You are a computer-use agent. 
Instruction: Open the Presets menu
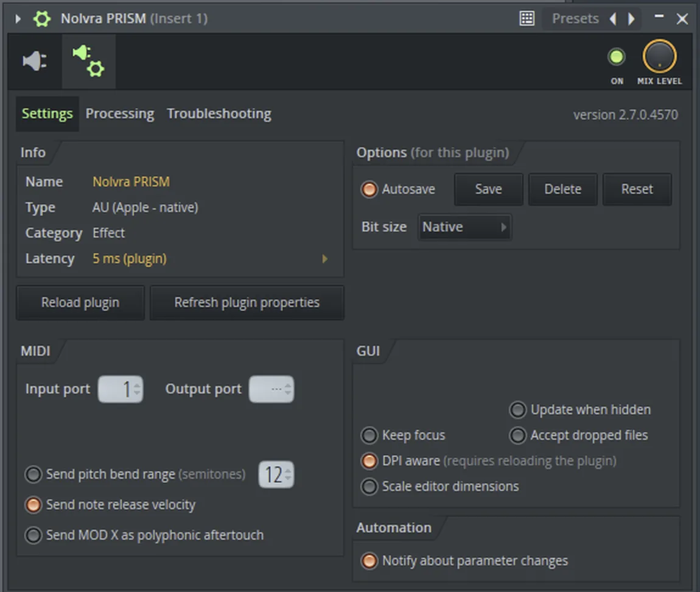[x=575, y=18]
